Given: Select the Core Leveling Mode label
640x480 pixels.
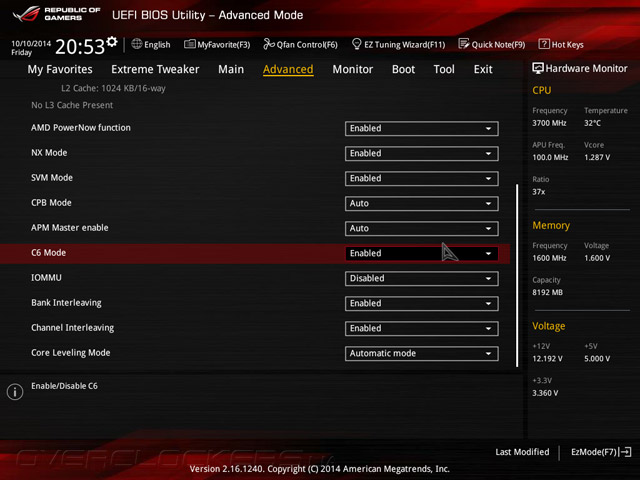Looking at the screenshot, I should (71, 353).
